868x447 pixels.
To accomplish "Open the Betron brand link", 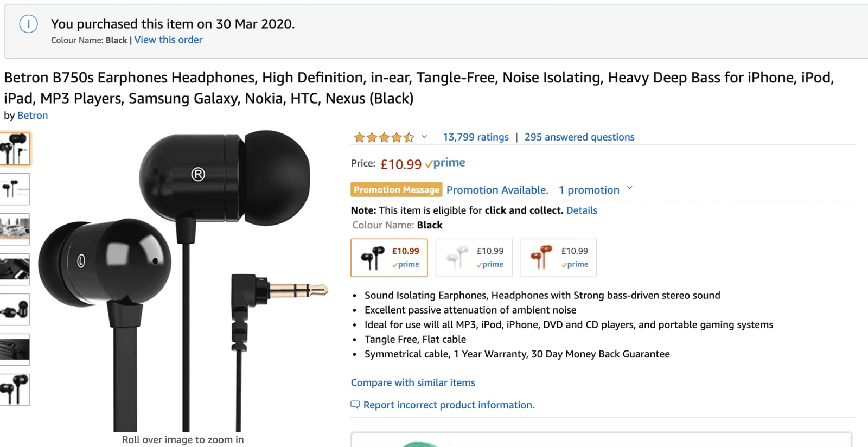I will 33,116.
